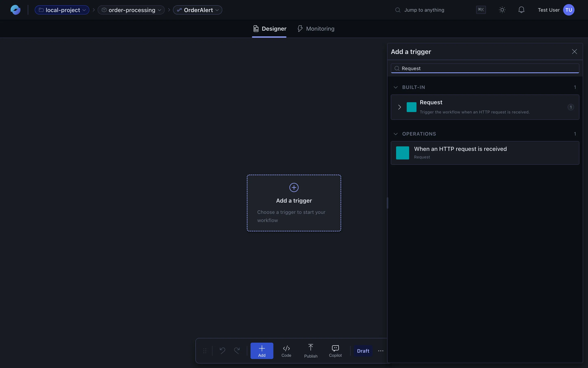The image size is (588, 368).
Task: Click the Test User name label
Action: tap(549, 10)
